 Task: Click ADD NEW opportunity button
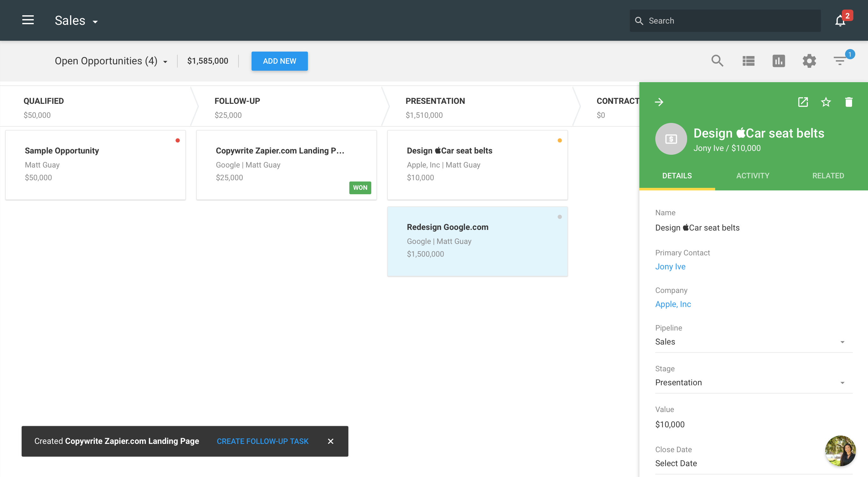[280, 61]
